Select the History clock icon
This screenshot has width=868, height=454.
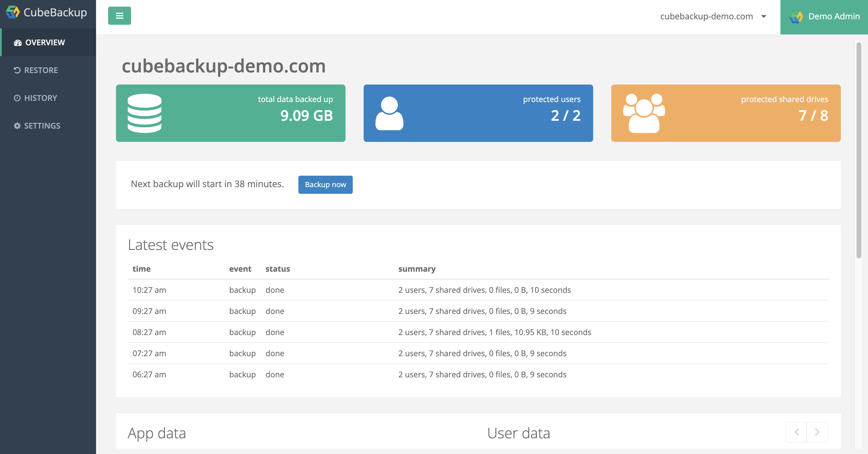(x=17, y=98)
